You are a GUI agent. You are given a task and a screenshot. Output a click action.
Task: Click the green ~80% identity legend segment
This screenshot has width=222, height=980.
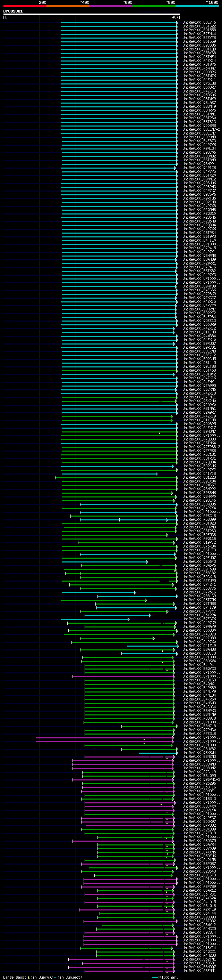(154, 6)
